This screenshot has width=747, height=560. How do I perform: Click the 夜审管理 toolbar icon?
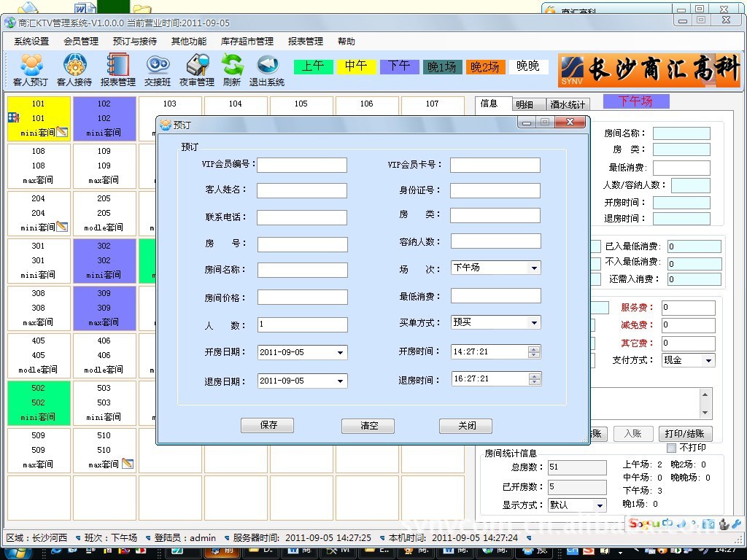click(x=196, y=71)
